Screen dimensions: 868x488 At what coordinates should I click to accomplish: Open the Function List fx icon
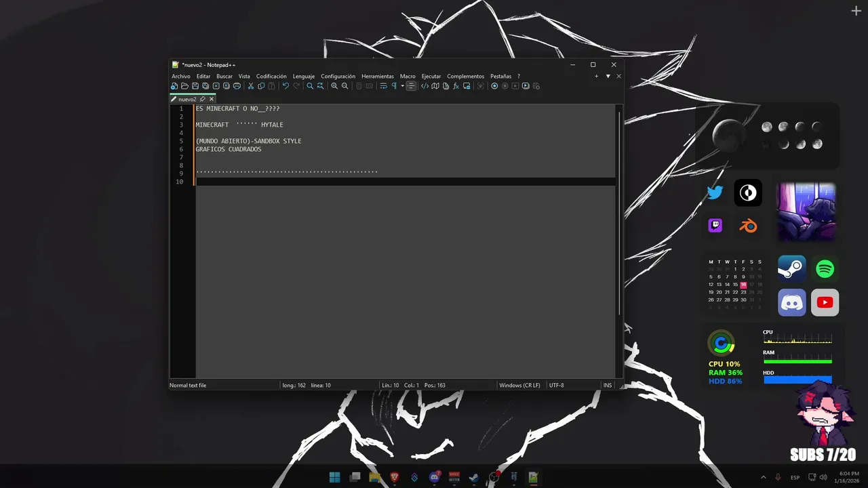pyautogui.click(x=456, y=86)
